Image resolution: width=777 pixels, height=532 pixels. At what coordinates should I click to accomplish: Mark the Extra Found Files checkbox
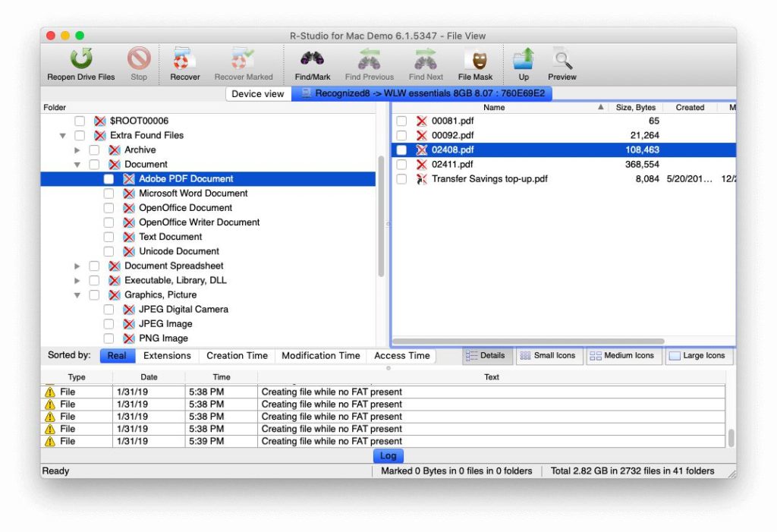coord(80,135)
